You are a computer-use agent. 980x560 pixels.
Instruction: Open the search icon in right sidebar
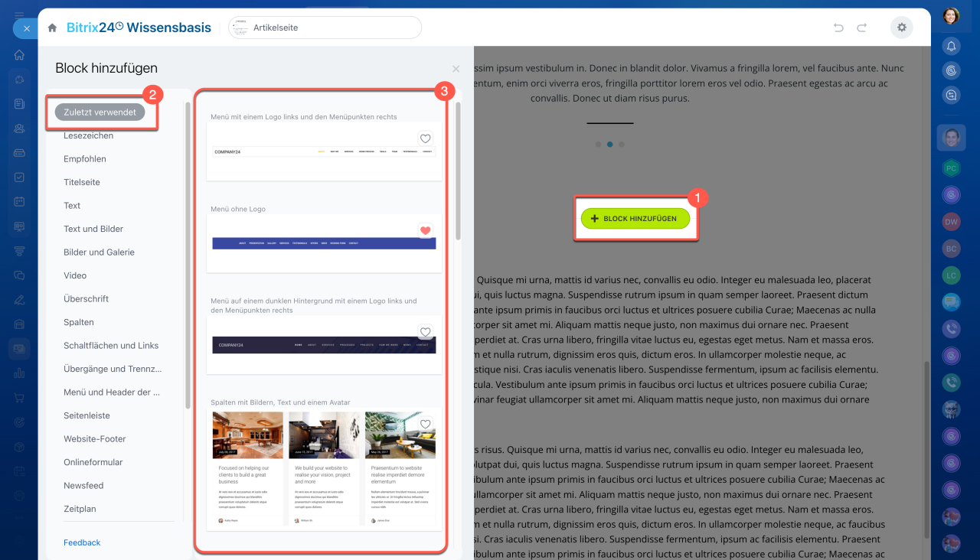click(x=951, y=96)
